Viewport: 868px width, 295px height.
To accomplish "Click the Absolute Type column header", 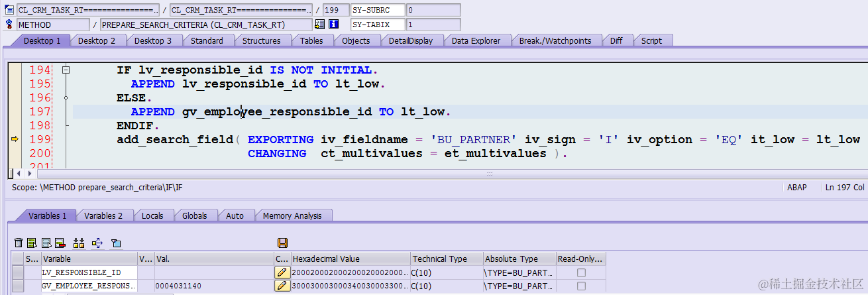I will [x=519, y=259].
